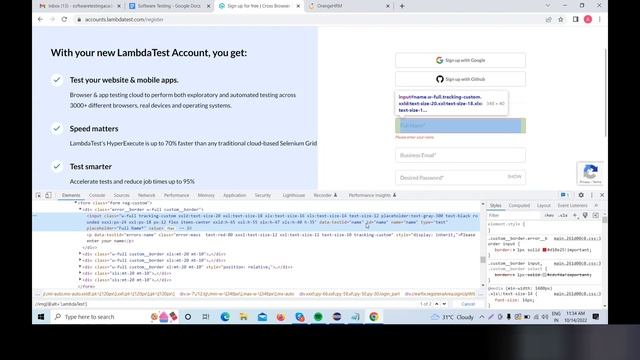Image resolution: width=640 pixels, height=360 pixels.
Task: Go to previous search result arrow in DevTools
Action: (x=437, y=304)
